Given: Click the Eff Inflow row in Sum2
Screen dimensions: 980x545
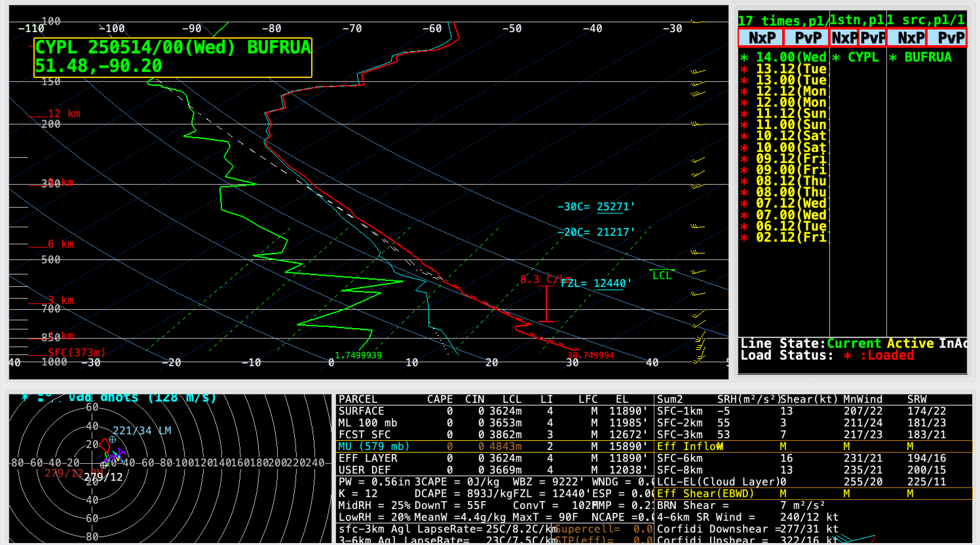Looking at the screenshot, I should pyautogui.click(x=813, y=446).
